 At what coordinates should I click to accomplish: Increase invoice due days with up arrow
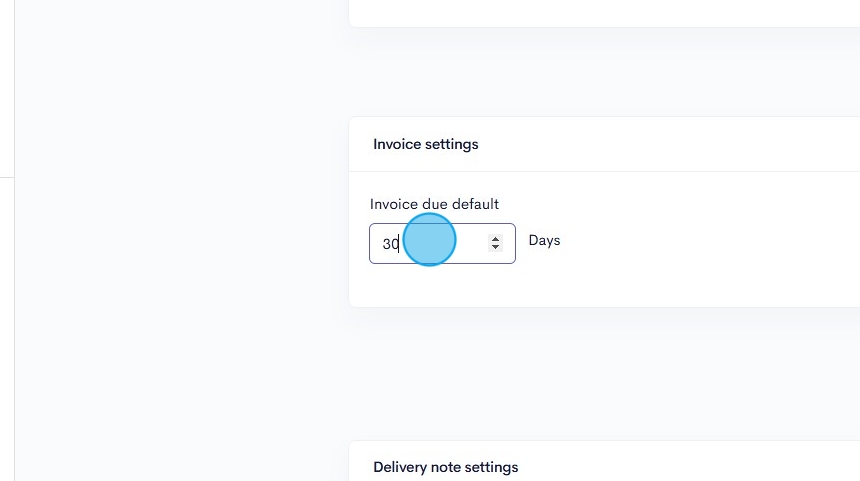point(495,239)
